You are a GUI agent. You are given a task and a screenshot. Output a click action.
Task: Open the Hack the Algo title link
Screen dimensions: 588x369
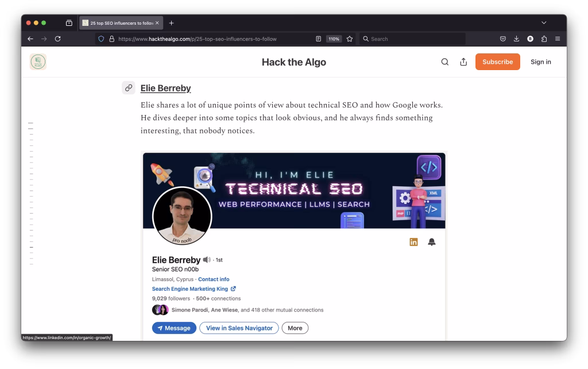(293, 62)
